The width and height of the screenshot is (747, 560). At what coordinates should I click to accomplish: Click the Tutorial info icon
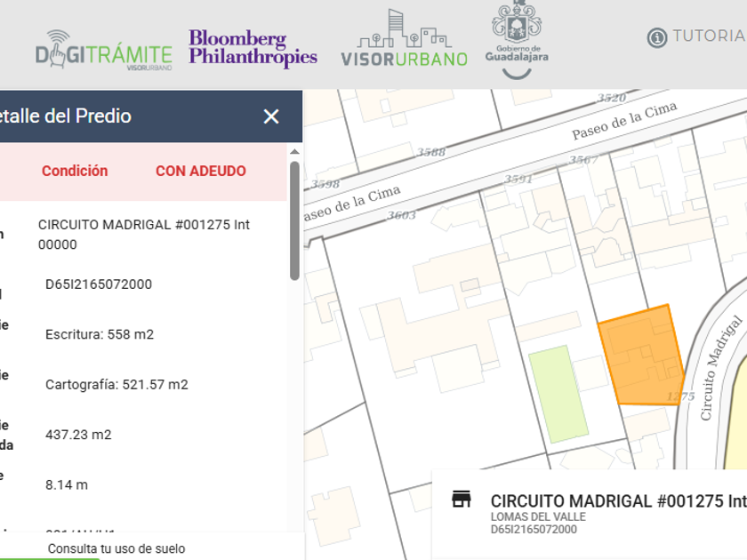(657, 37)
